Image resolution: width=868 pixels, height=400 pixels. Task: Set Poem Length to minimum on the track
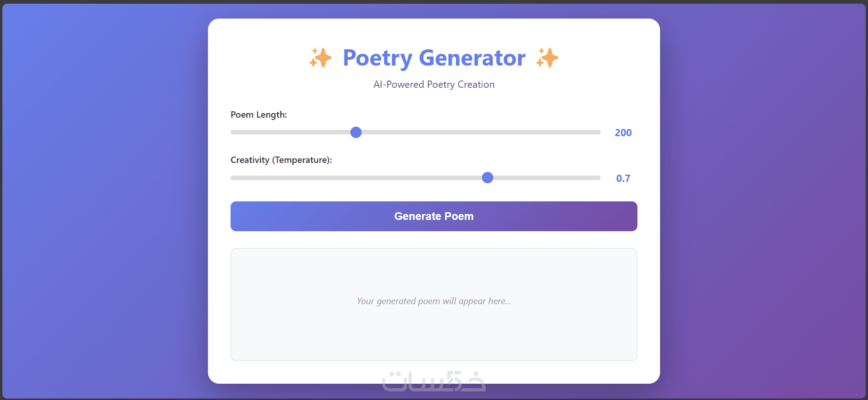(232, 132)
